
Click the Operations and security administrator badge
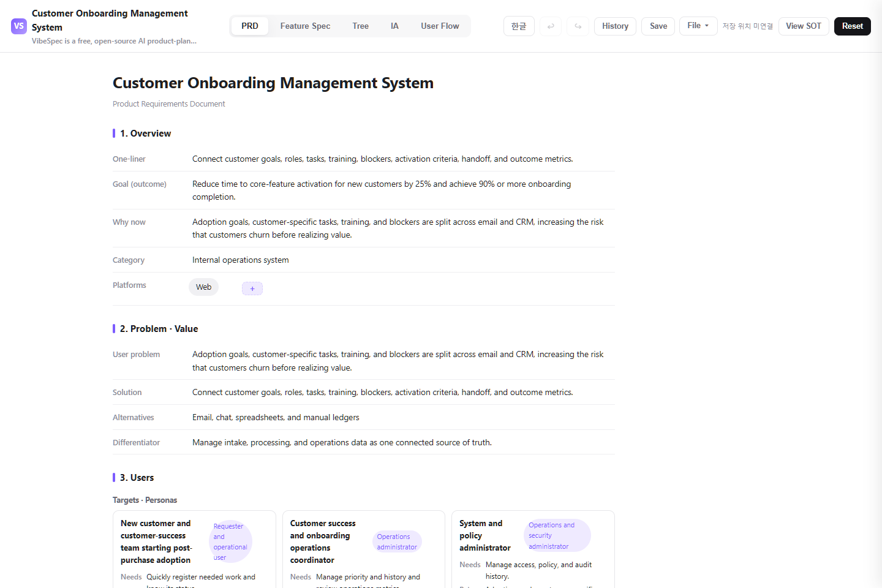coord(557,536)
